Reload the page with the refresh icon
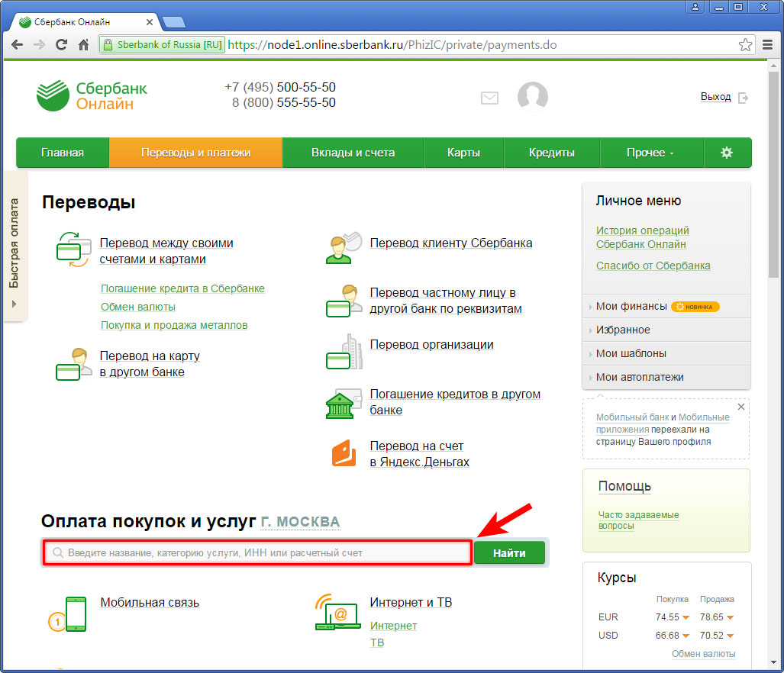Viewport: 784px width, 673px height. point(61,44)
